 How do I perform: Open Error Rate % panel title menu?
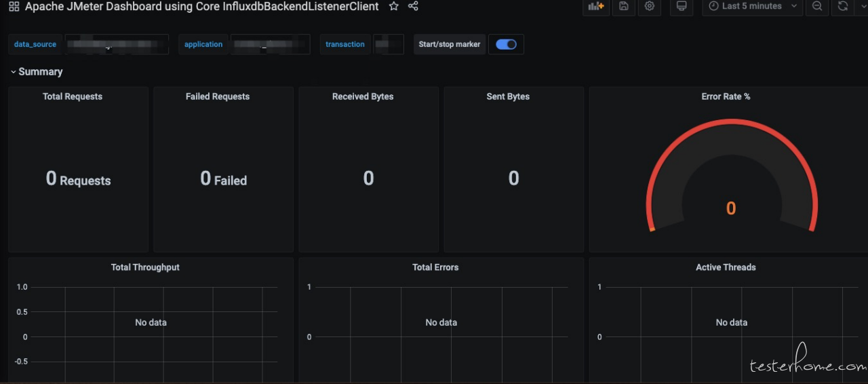pos(726,96)
